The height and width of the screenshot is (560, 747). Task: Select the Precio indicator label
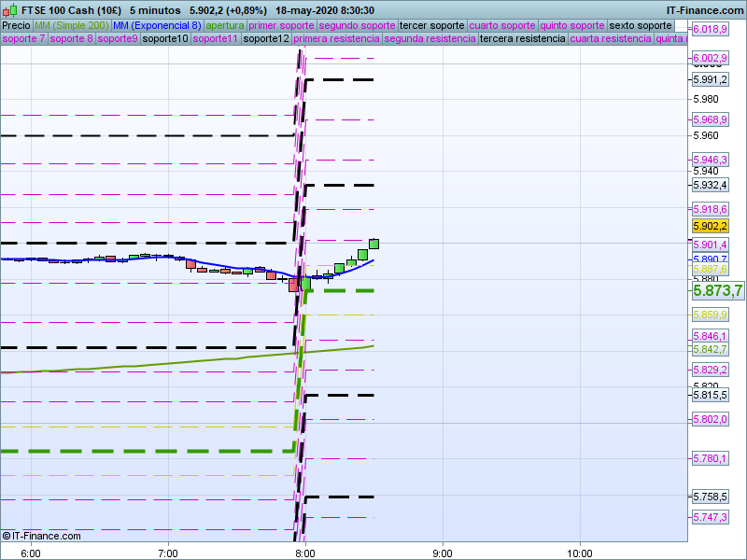[x=16, y=25]
